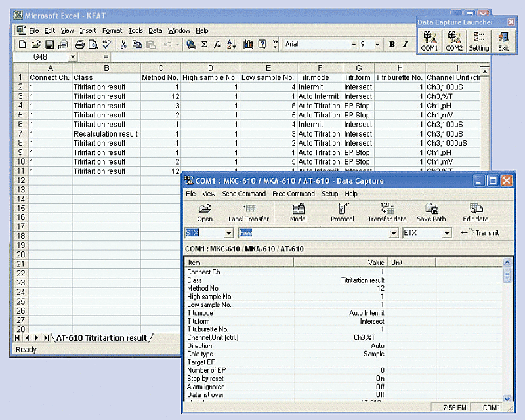Image resolution: width=525 pixels, height=420 pixels.
Task: Open Edit data from the toolbar
Action: point(475,212)
